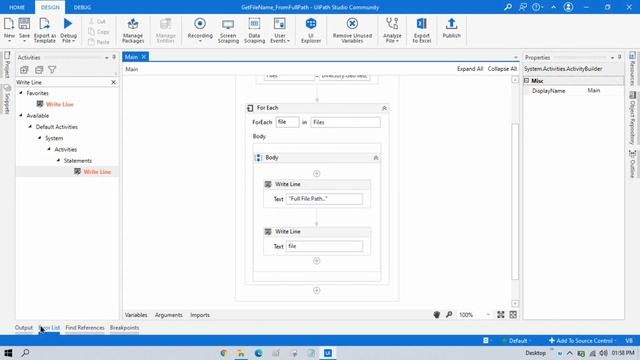Open the Variables panel
Viewport: 640px width, 360px height.
click(136, 315)
